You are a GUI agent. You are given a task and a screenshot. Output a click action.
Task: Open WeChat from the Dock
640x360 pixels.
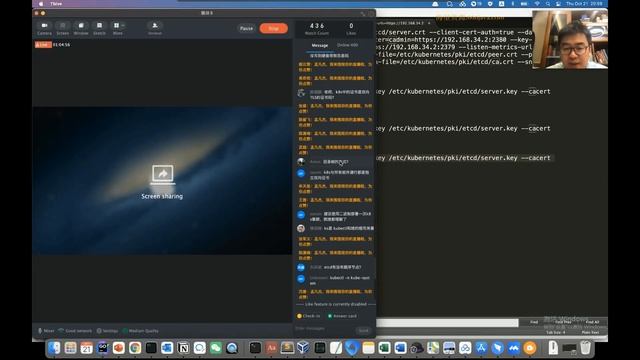(216, 348)
